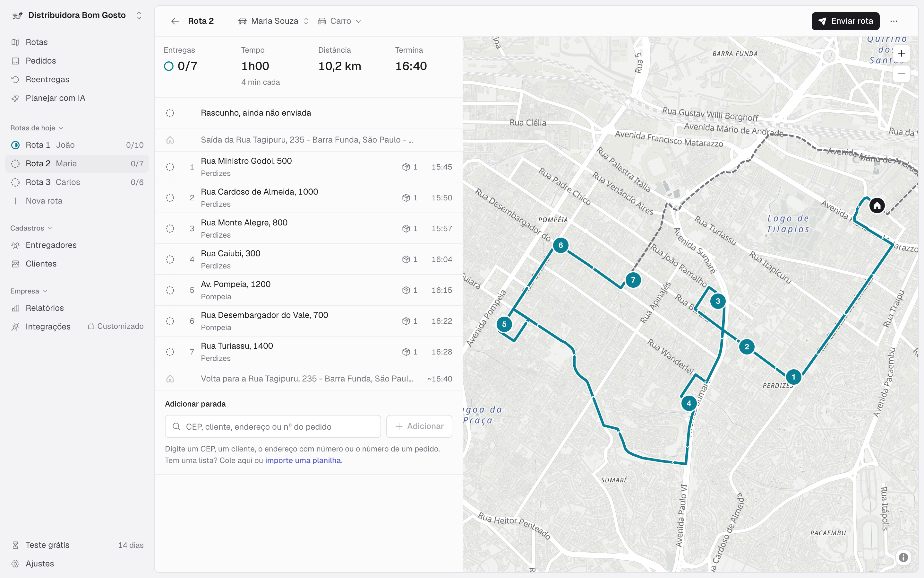The width and height of the screenshot is (924, 578).
Task: Change driver via Maria Souza dropdown
Action: 273,21
